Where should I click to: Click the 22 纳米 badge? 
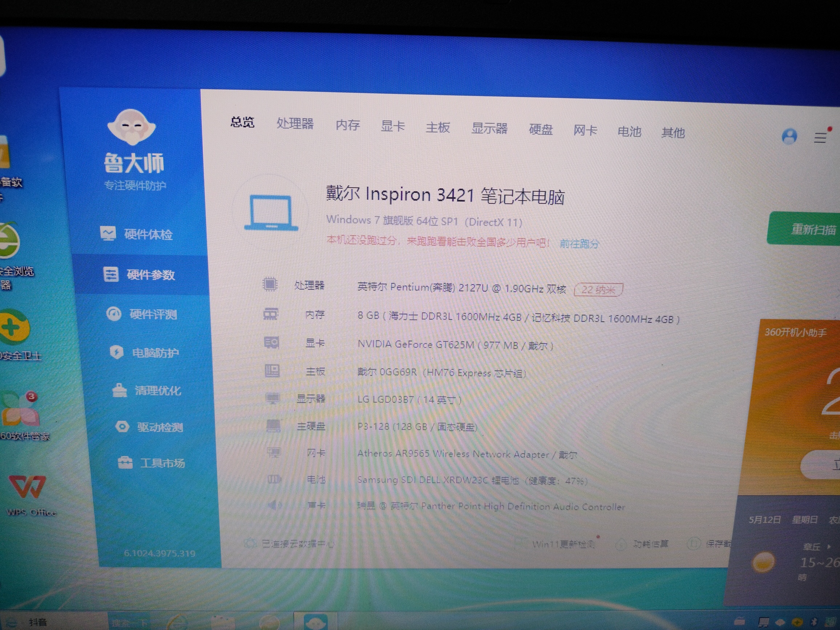coord(598,290)
